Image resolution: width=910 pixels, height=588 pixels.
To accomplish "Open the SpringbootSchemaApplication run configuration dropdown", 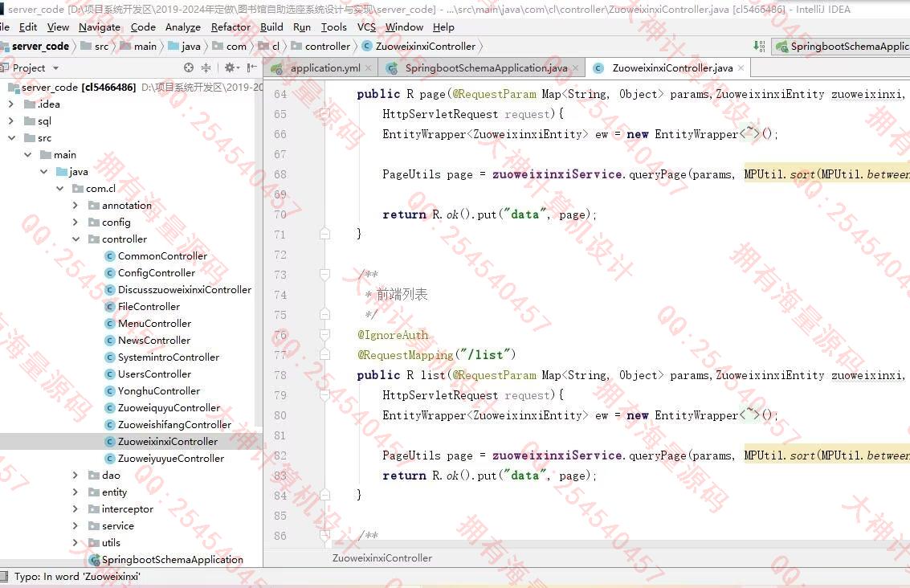I will coord(842,47).
